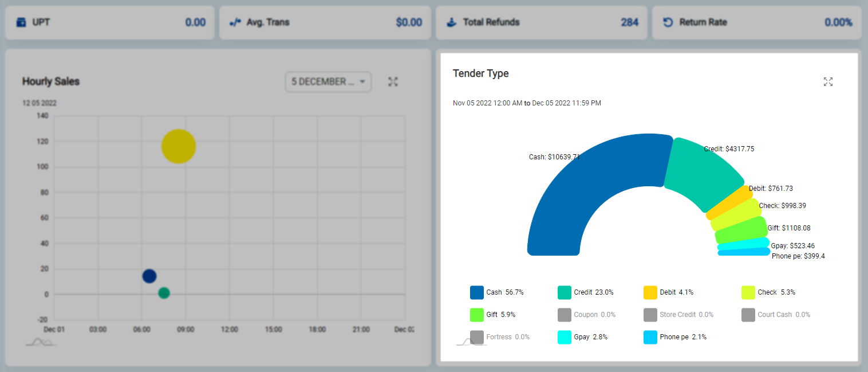Image resolution: width=868 pixels, height=372 pixels.
Task: Click the 'Debit: $761.73' chart label
Action: click(771, 188)
